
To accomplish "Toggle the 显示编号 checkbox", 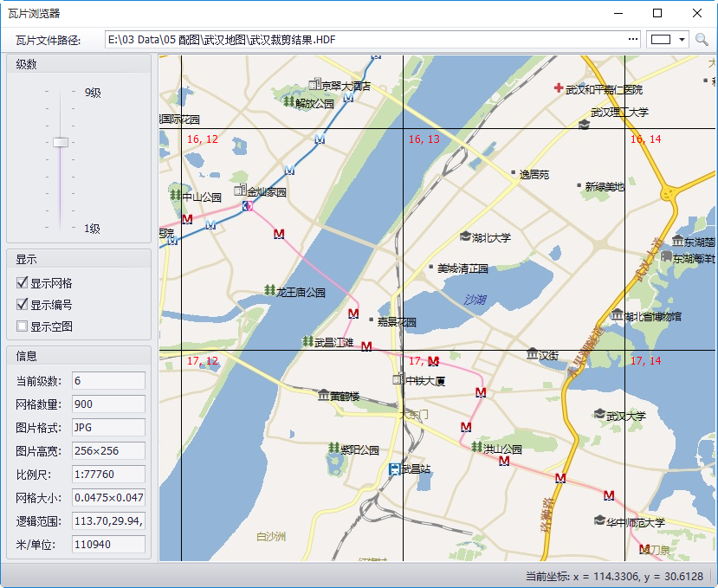I will pyautogui.click(x=23, y=305).
